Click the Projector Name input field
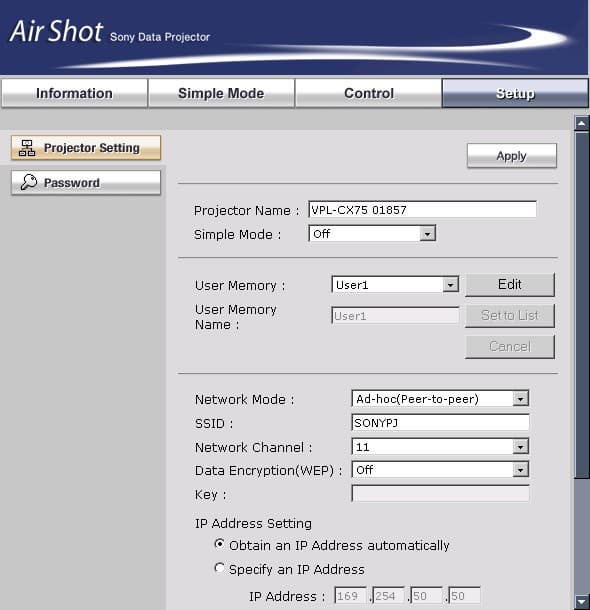590x610 pixels. tap(422, 210)
